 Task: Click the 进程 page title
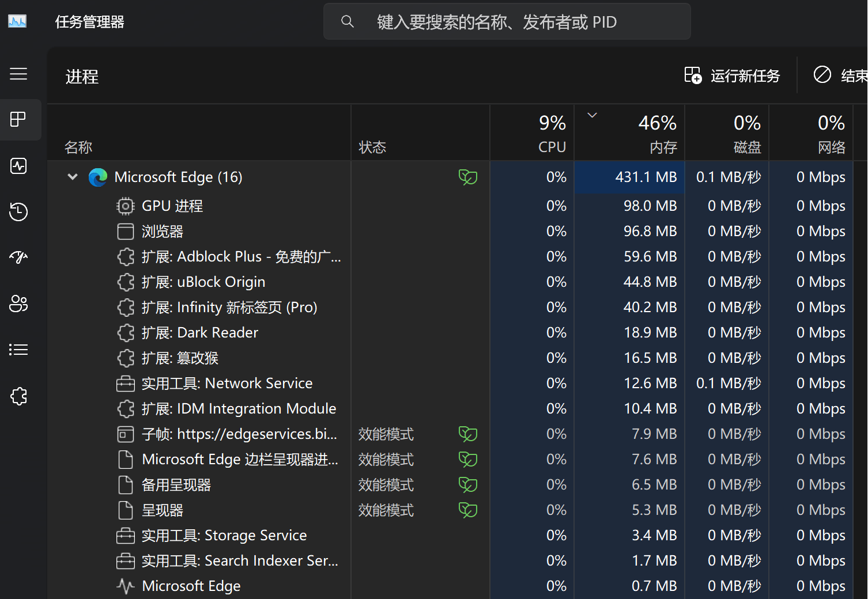point(82,77)
